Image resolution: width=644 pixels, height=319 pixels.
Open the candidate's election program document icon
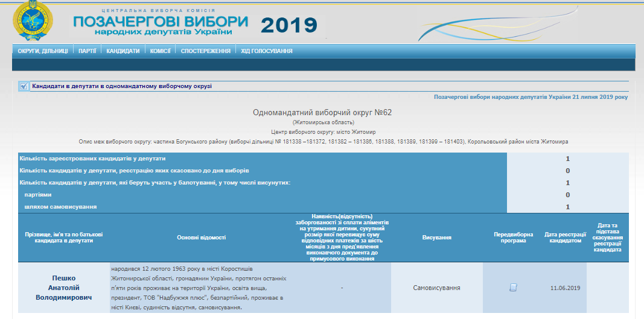(513, 288)
